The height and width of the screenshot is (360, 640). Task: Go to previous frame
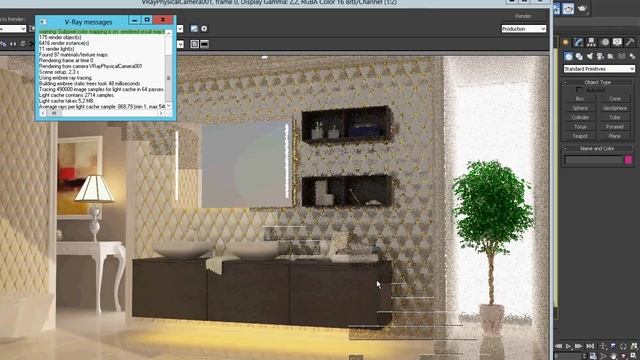click(559, 346)
